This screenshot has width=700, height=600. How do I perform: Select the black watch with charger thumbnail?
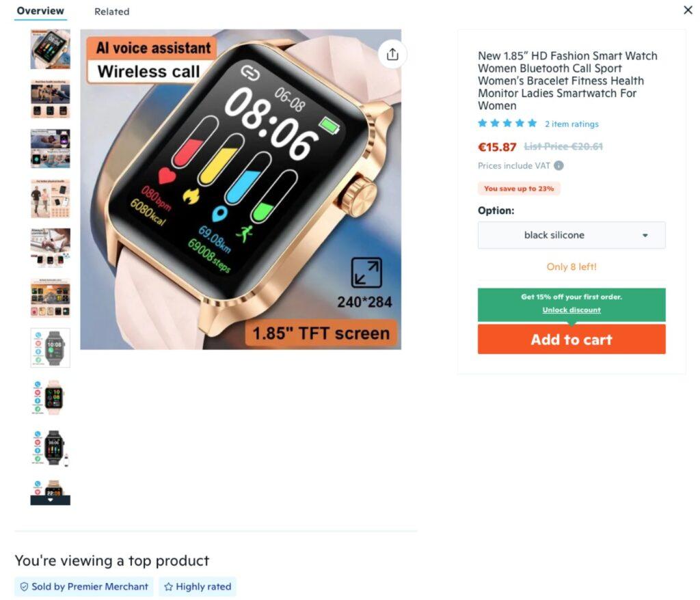pyautogui.click(x=50, y=448)
